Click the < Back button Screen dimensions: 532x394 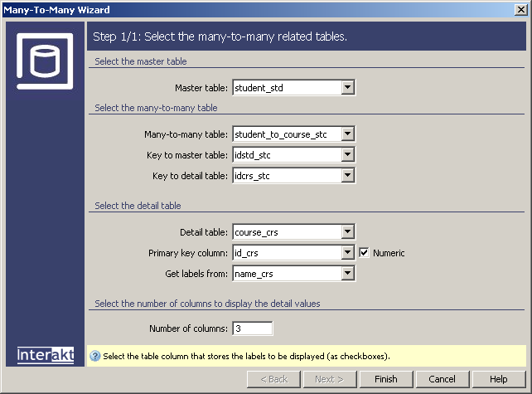273,379
